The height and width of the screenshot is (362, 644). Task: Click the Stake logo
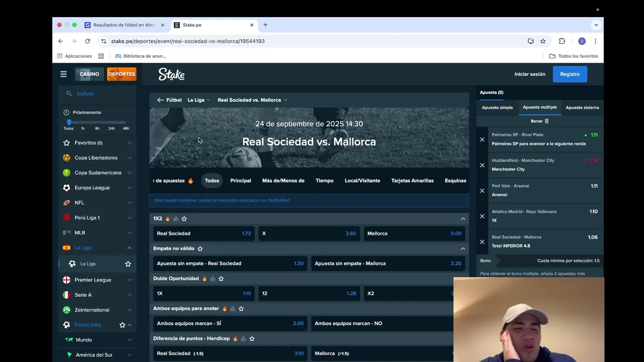coord(172,74)
